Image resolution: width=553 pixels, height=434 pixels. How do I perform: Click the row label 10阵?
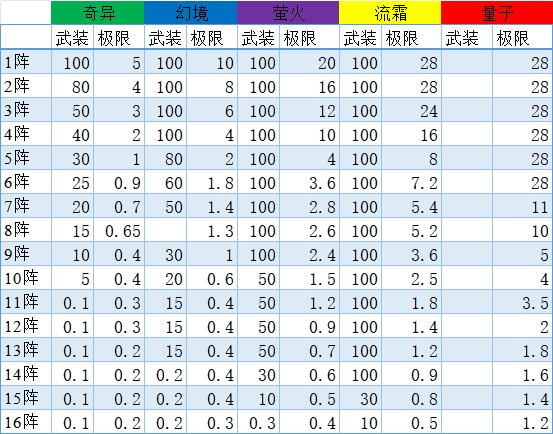[x=26, y=278]
